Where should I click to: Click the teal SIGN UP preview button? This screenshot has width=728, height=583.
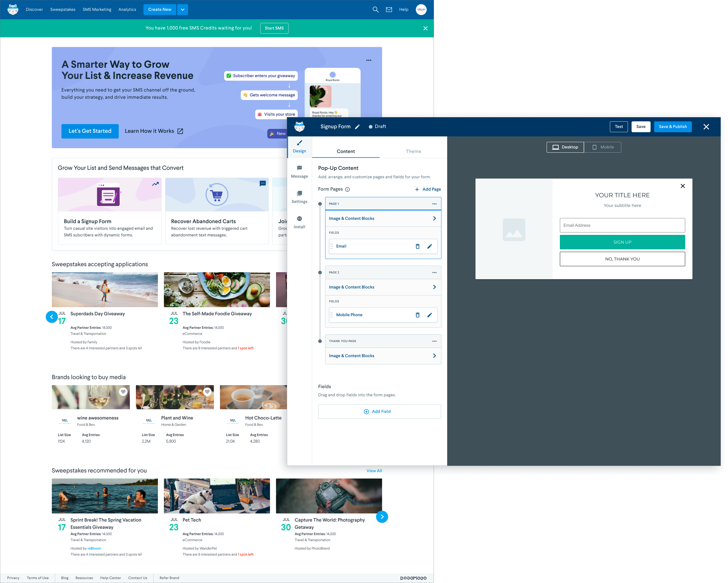[622, 242]
